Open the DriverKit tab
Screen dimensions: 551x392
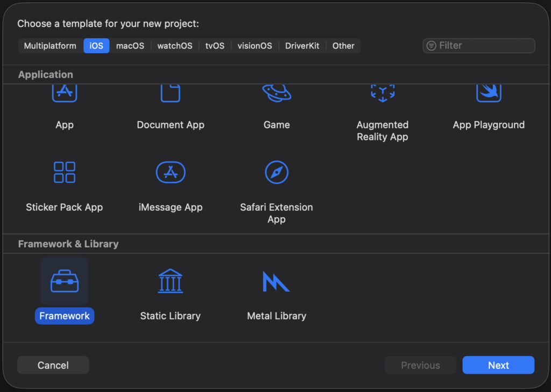(x=302, y=46)
